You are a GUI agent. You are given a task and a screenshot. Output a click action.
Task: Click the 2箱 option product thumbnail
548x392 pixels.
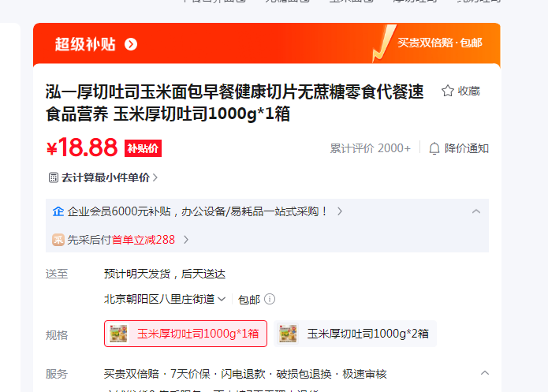pyautogui.click(x=288, y=334)
